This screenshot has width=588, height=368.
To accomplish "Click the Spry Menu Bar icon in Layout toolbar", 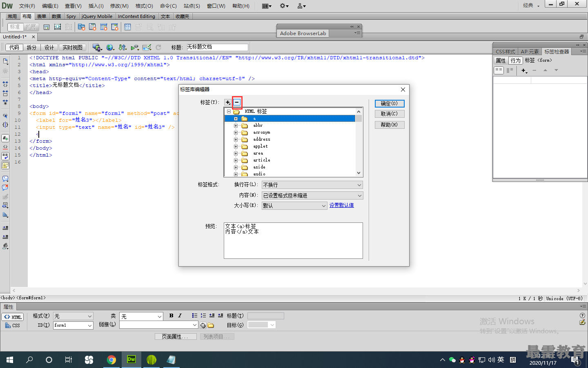I will (81, 27).
